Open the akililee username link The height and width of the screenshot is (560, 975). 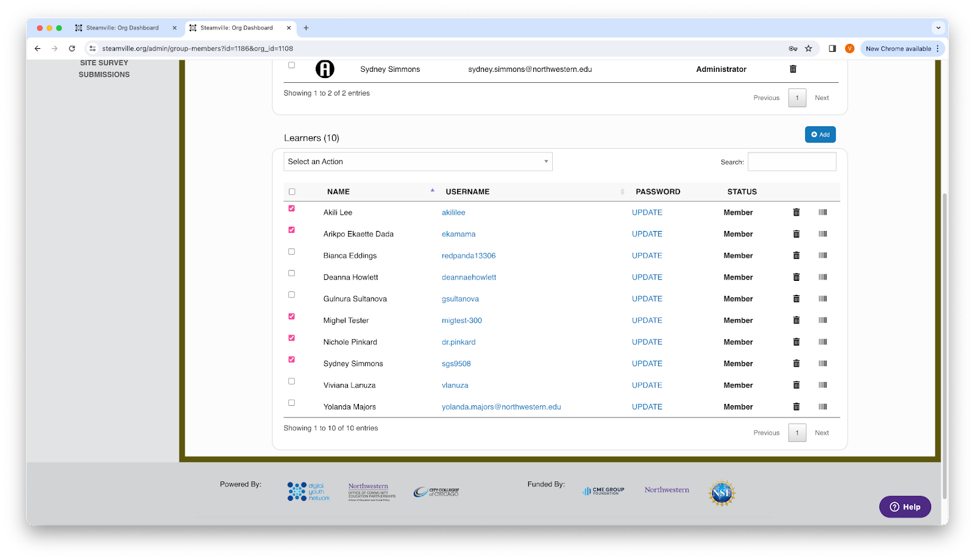click(x=453, y=212)
